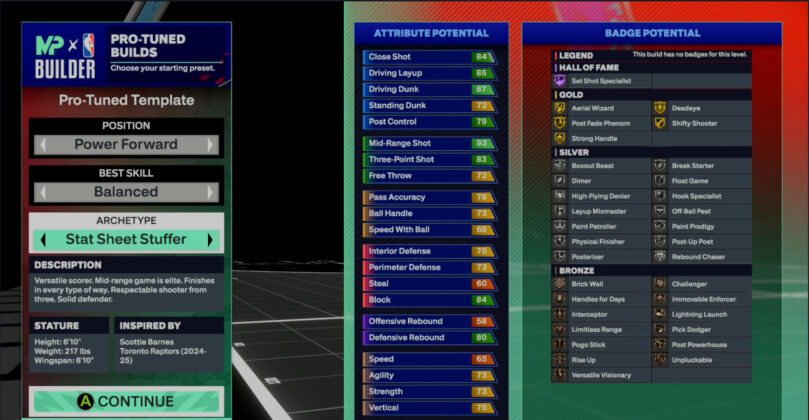Click the Continue button
The width and height of the screenshot is (809, 420).
pyautogui.click(x=126, y=401)
